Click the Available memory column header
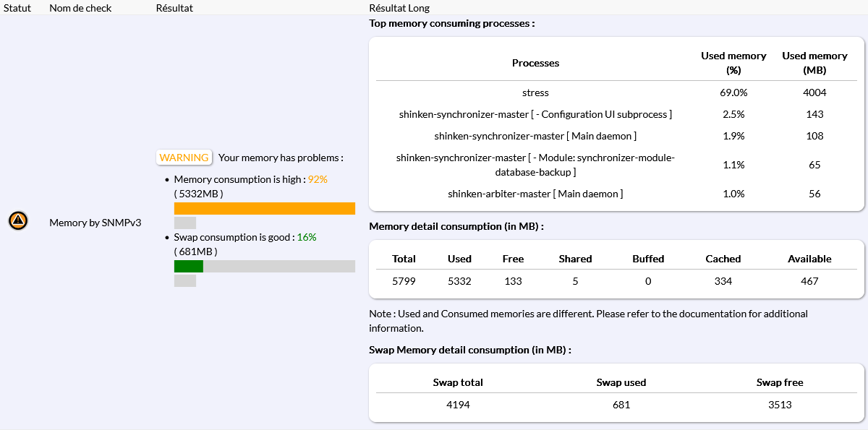The image size is (868, 430). 809,259
